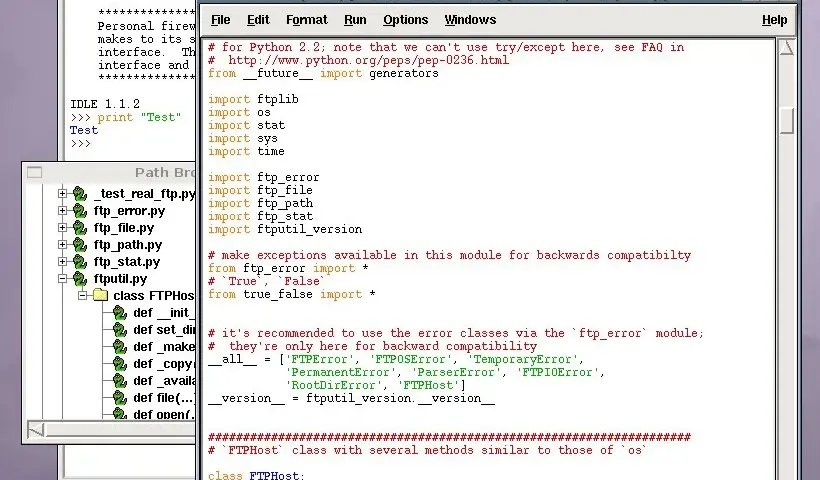Viewport: 820px width, 480px height.
Task: Open the Options menu
Action: coord(405,20)
